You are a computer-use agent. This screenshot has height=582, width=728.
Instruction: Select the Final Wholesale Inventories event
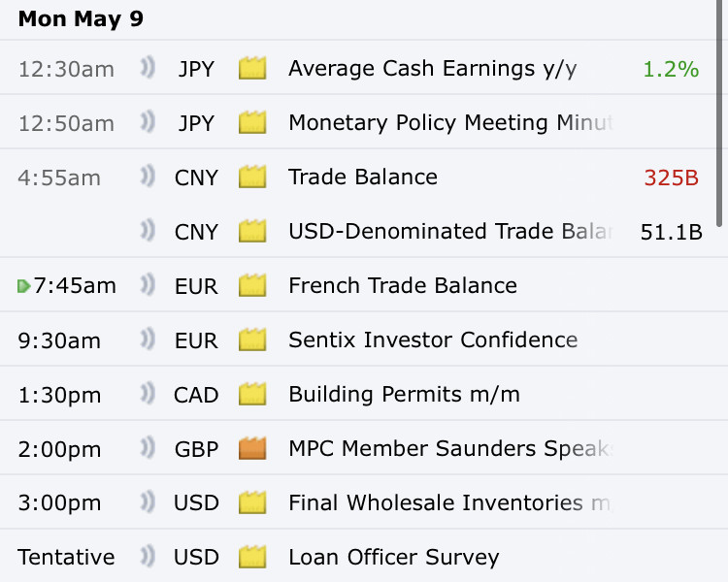(450, 502)
